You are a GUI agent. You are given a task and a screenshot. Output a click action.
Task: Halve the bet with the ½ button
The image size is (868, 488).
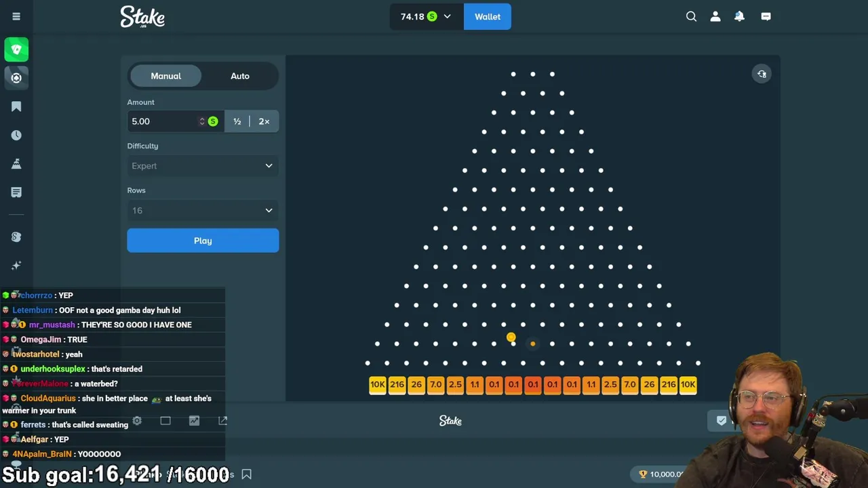237,121
